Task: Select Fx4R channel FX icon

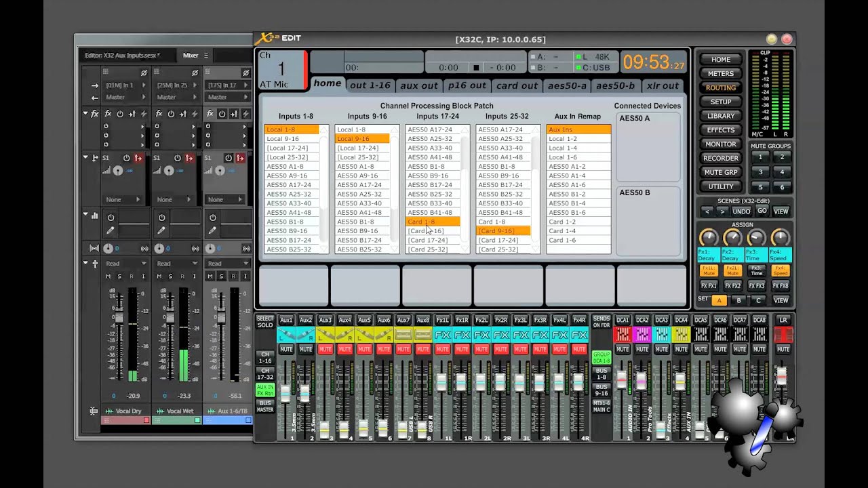Action: tap(579, 335)
